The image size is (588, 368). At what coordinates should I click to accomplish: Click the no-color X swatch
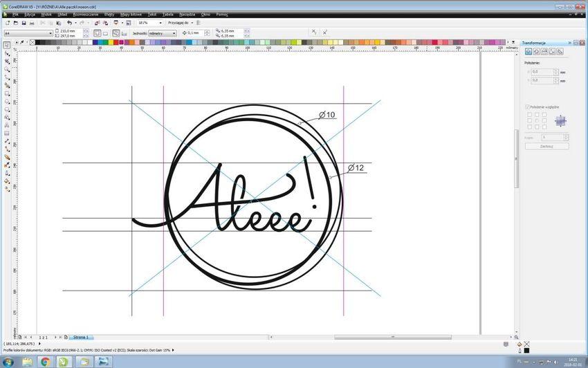click(33, 42)
